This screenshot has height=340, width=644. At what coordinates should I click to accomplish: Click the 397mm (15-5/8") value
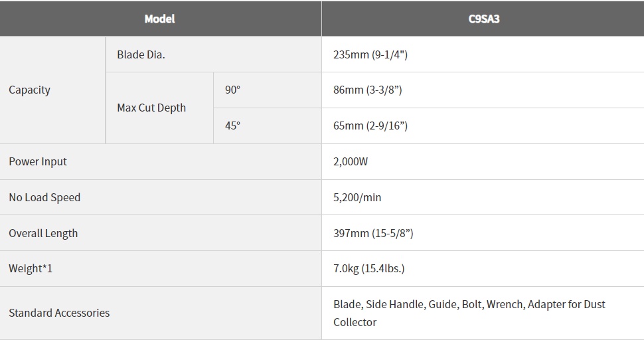pyautogui.click(x=373, y=233)
